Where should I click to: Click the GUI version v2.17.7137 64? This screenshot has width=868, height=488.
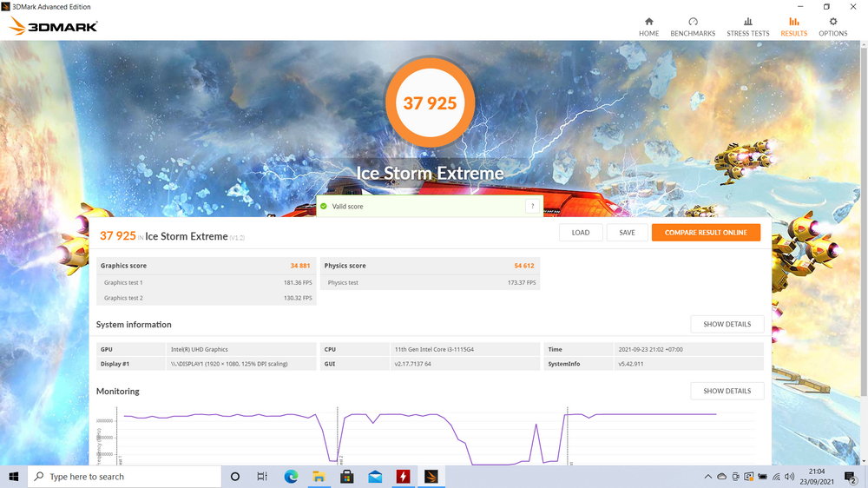(412, 364)
